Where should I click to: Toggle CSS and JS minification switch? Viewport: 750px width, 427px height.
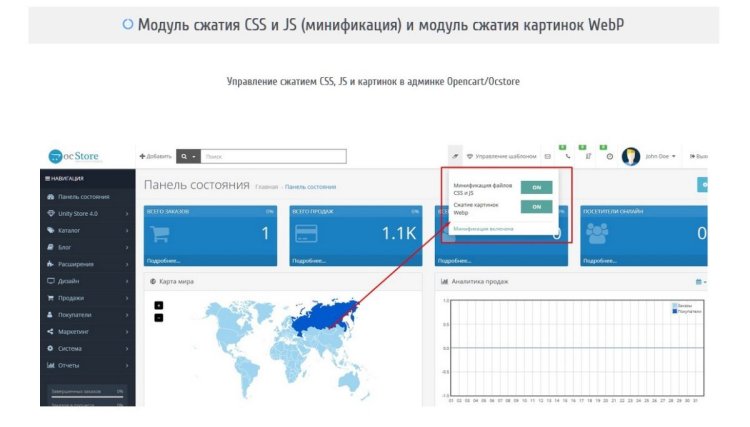click(x=536, y=187)
